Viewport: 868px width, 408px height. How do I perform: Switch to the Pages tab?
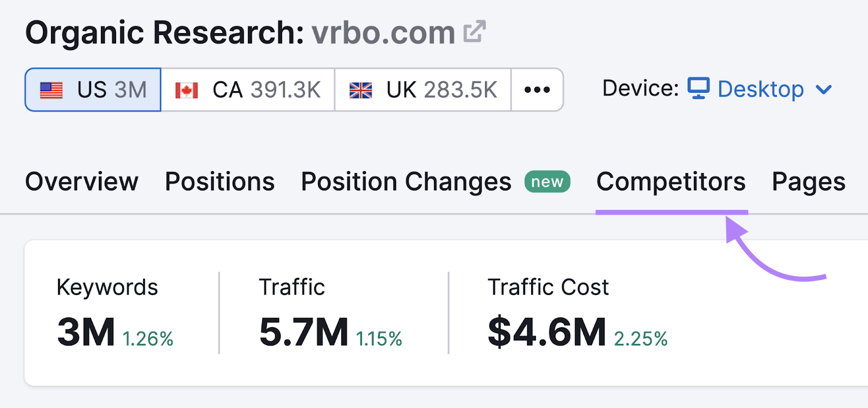pos(808,183)
